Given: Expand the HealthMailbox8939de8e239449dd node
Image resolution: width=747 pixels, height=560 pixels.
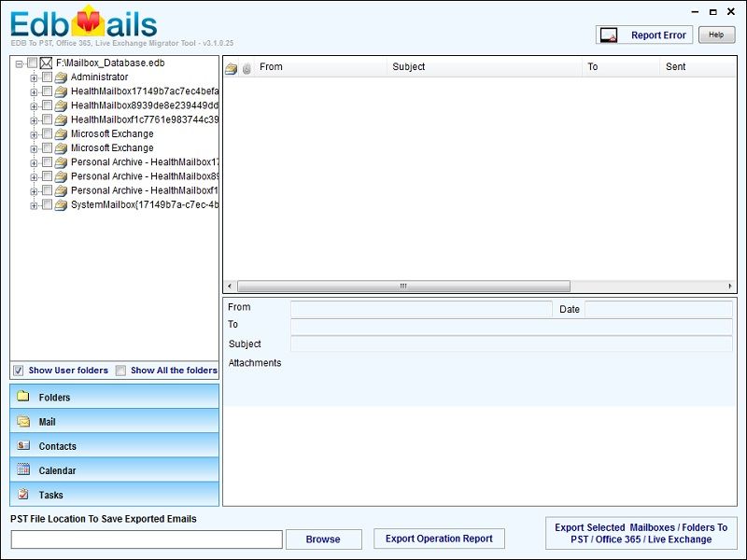Looking at the screenshot, I should pyautogui.click(x=34, y=106).
